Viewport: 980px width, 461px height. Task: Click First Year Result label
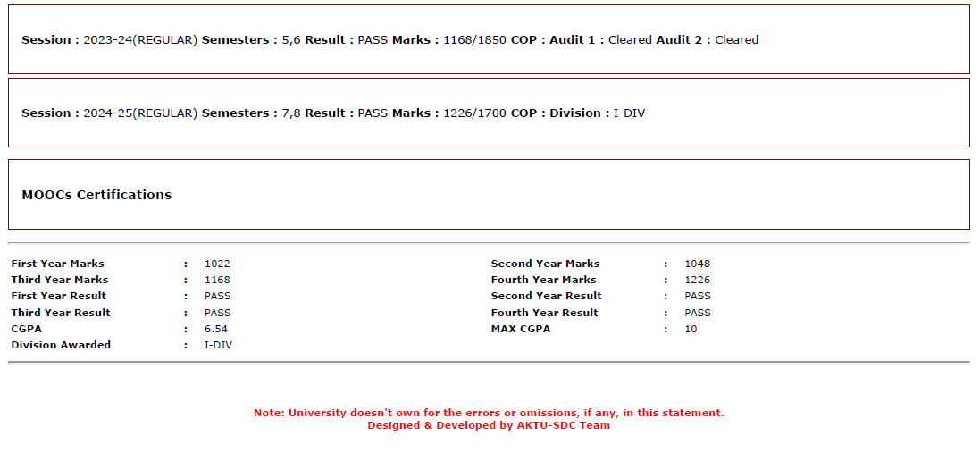click(59, 296)
